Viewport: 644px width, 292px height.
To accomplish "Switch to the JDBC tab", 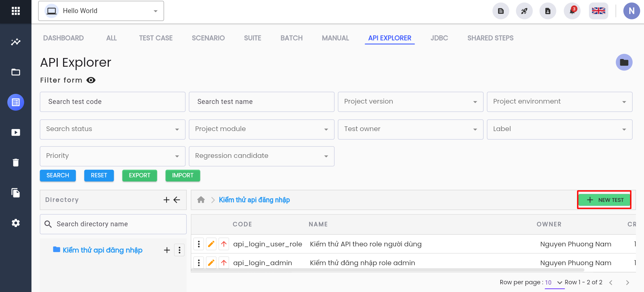I will [x=439, y=38].
